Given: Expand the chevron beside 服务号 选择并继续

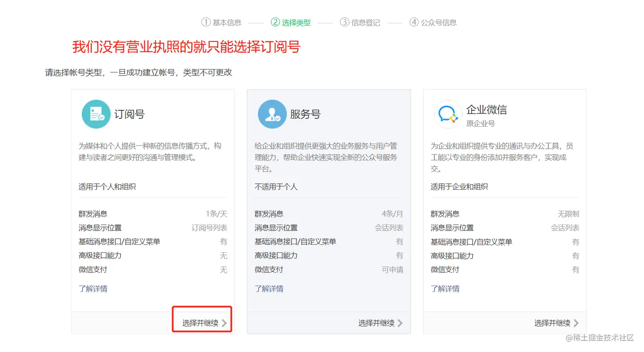Looking at the screenshot, I should tap(400, 323).
